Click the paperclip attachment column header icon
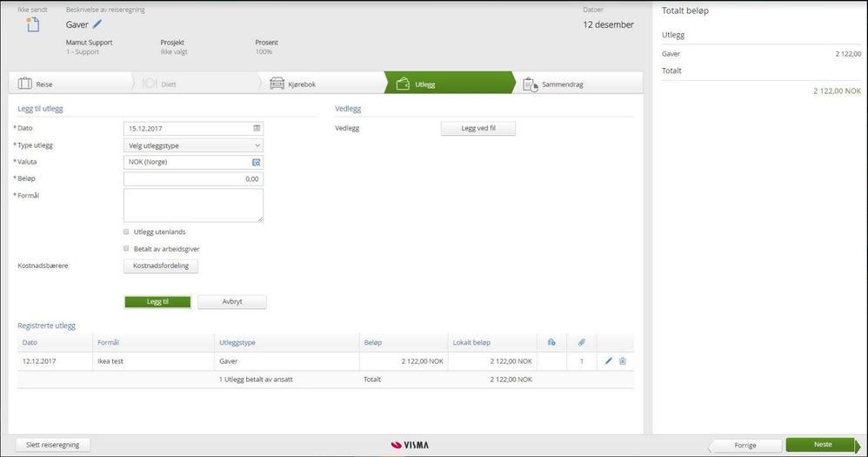This screenshot has width=868, height=457. pos(581,342)
